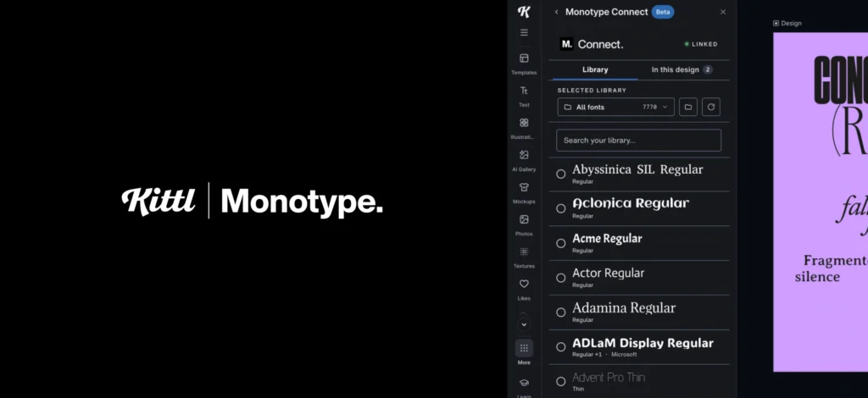Open the Mockups panel
Screen dimensions: 868x398
[x=524, y=192]
